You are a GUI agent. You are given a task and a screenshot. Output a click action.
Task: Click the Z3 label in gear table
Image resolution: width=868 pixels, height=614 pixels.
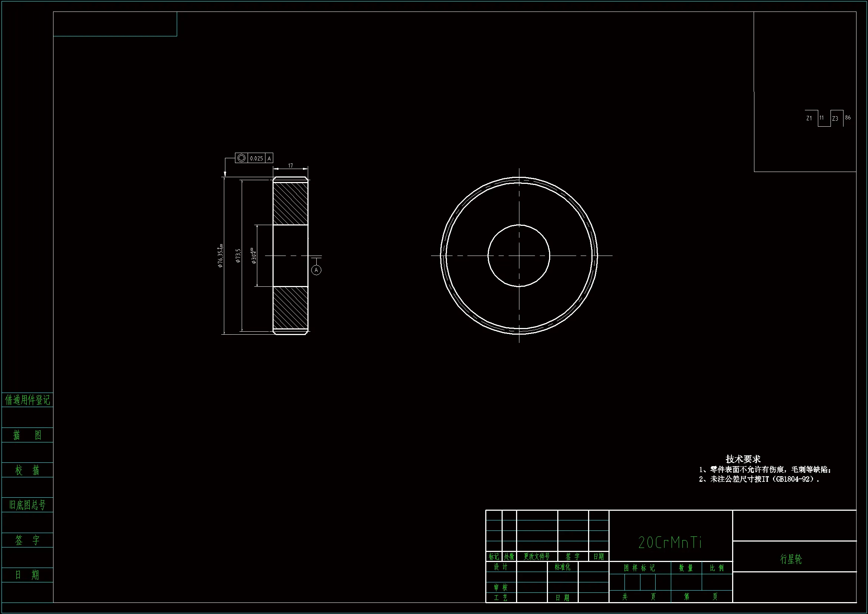click(835, 118)
